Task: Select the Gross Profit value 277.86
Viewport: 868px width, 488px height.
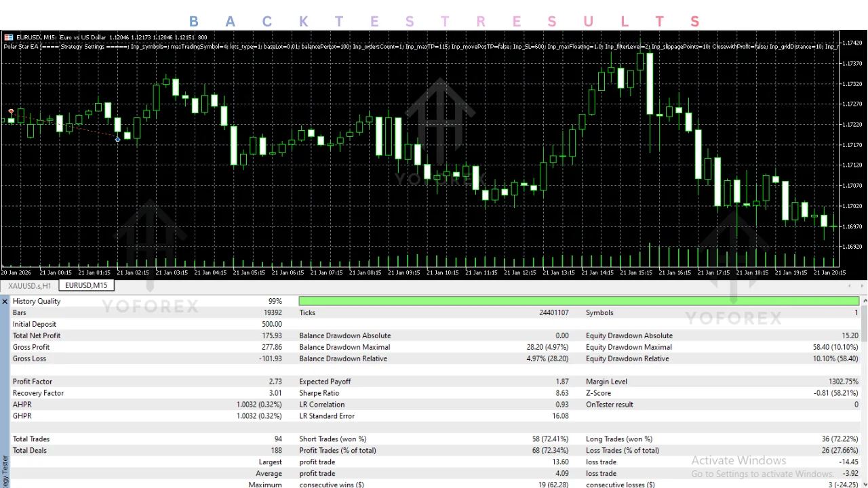Action: pyautogui.click(x=272, y=348)
